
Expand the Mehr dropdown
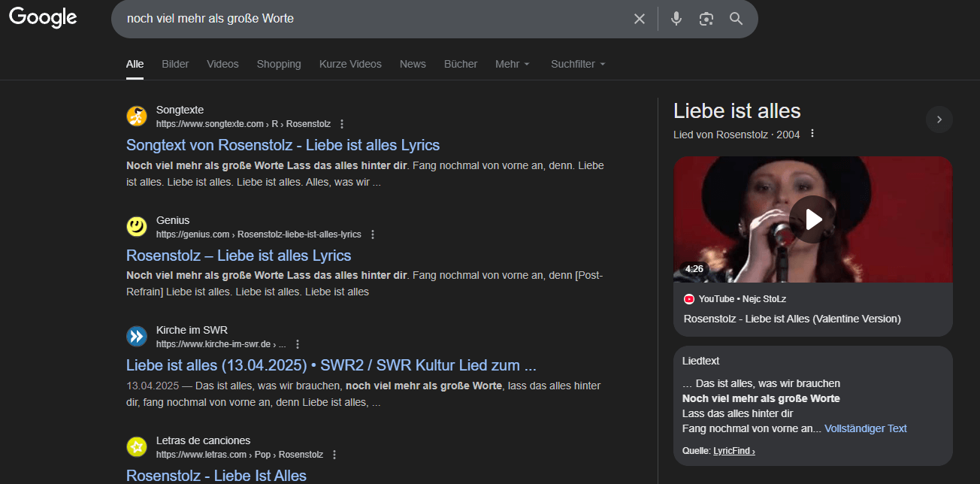click(513, 64)
